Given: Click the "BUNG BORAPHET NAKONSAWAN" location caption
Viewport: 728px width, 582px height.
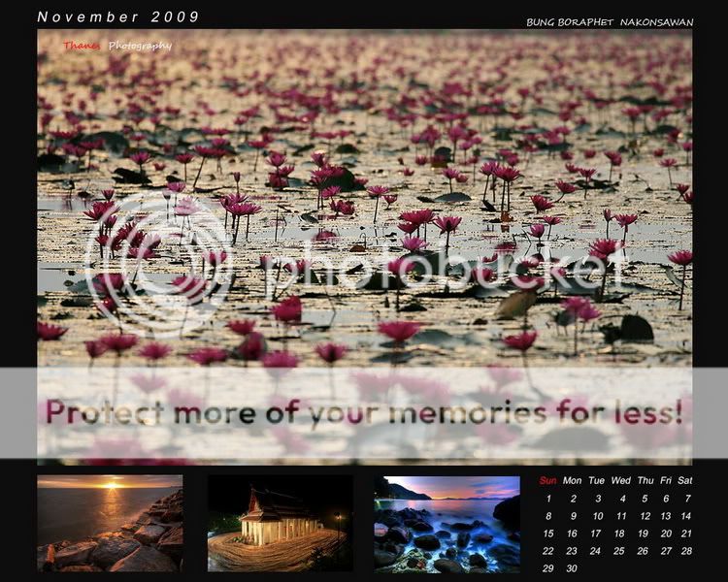Looking at the screenshot, I should [610, 22].
